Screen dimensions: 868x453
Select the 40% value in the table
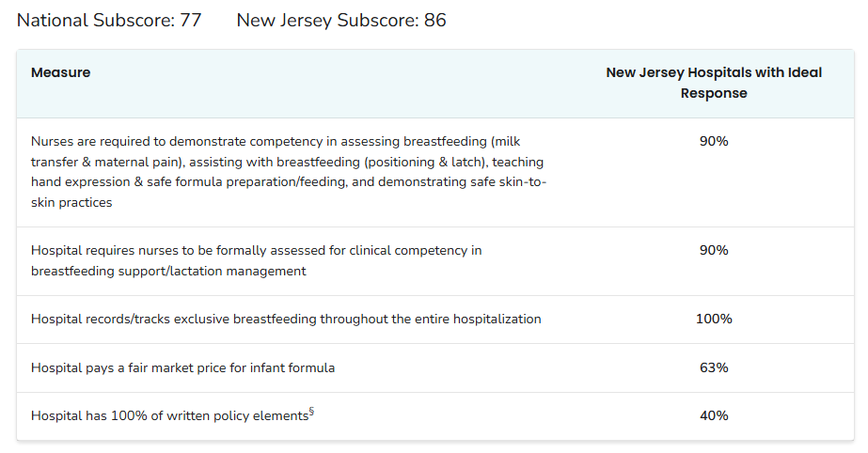(x=714, y=415)
